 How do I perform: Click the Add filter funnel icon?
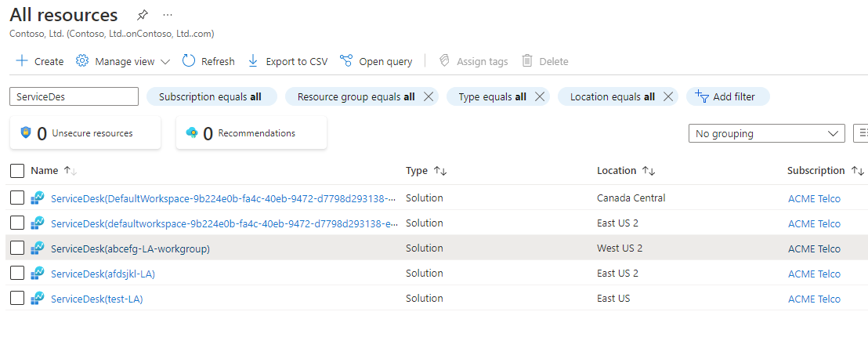702,96
